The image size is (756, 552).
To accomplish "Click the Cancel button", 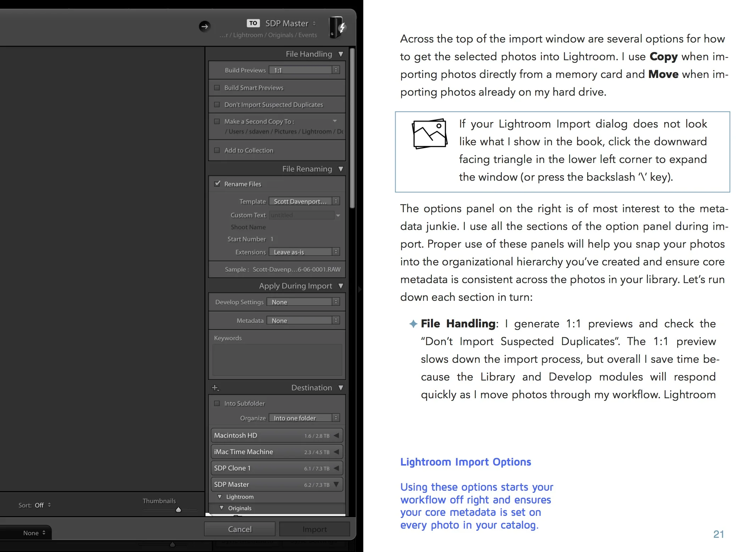I will click(x=240, y=529).
